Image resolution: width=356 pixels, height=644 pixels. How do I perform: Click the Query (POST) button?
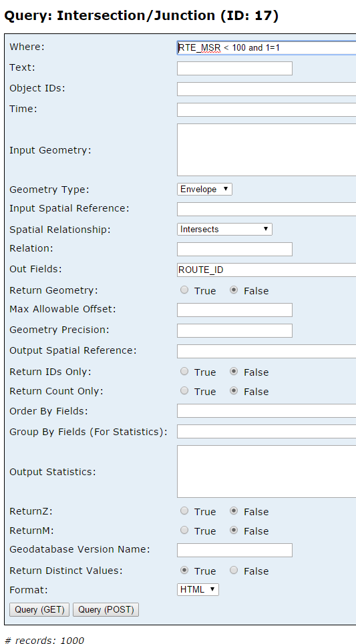pos(106,610)
